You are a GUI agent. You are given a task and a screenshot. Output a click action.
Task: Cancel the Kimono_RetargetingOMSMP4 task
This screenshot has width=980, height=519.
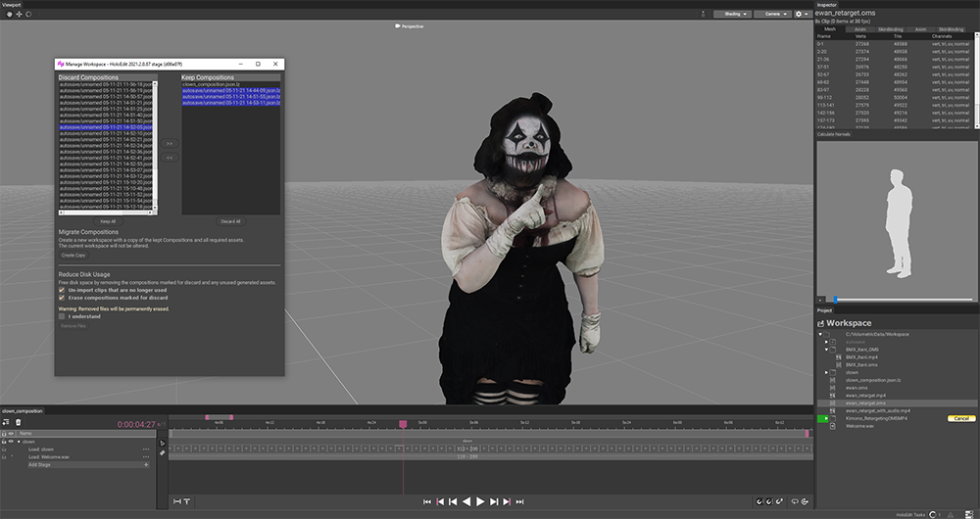pyautogui.click(x=961, y=418)
